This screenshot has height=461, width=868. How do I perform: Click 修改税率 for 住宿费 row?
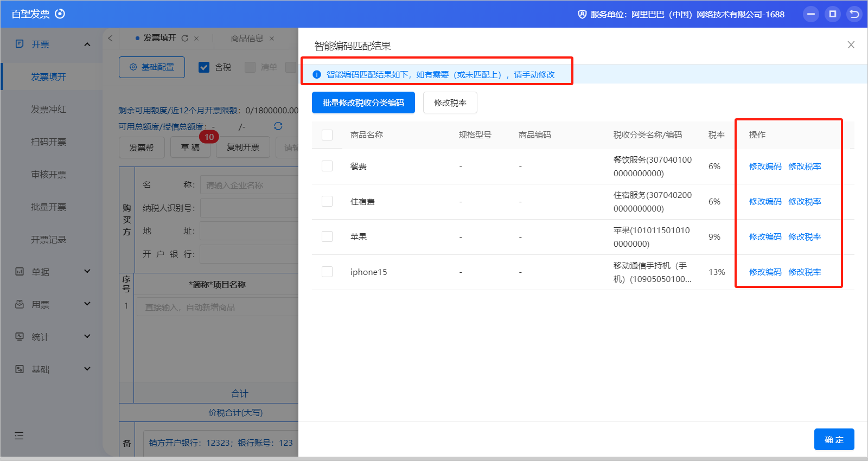pos(805,201)
